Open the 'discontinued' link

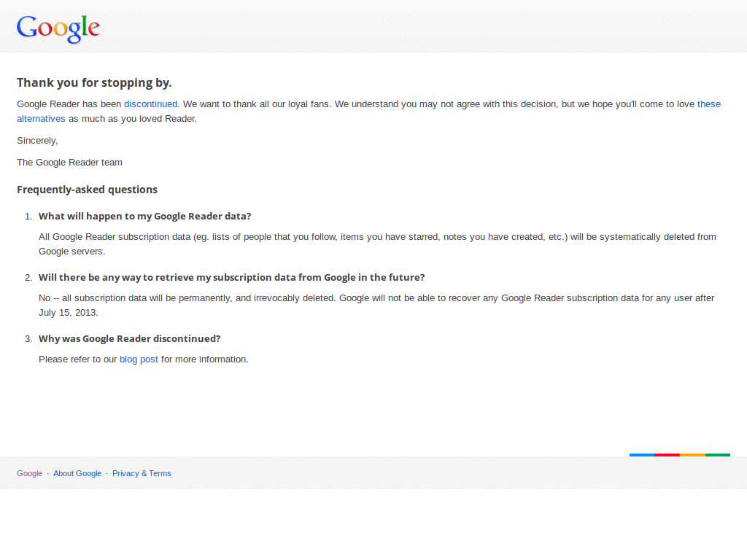pyautogui.click(x=150, y=104)
